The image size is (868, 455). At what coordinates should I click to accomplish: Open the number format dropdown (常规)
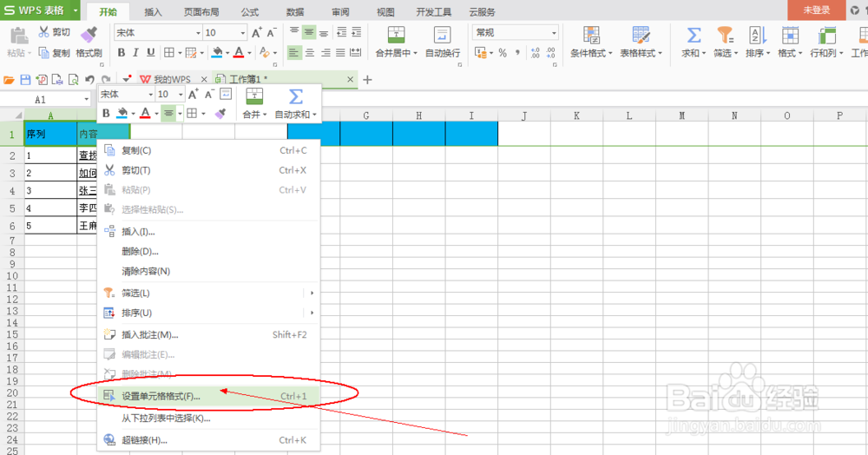click(554, 33)
